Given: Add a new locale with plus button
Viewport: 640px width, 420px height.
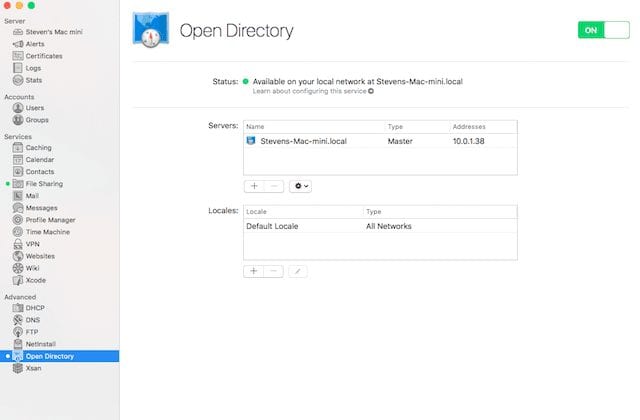Looking at the screenshot, I should point(254,271).
